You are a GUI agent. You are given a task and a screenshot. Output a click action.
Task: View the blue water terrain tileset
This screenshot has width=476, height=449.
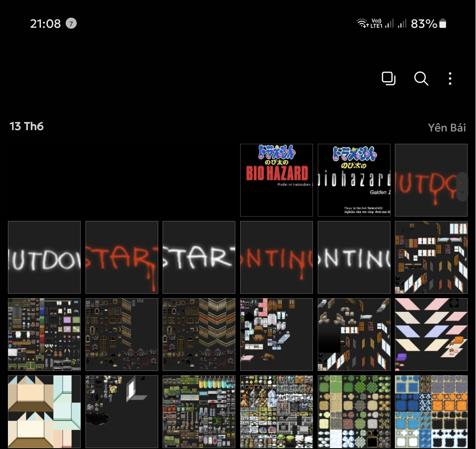[431, 412]
